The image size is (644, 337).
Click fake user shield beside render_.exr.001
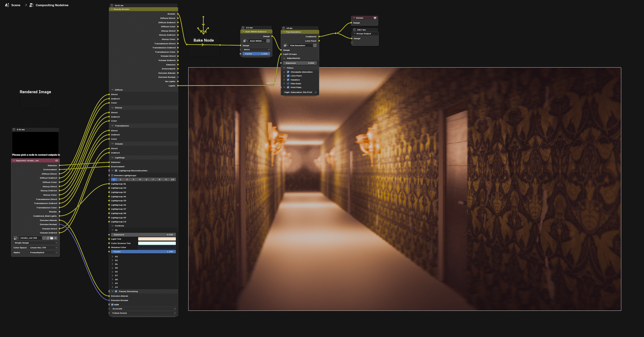pos(44,238)
